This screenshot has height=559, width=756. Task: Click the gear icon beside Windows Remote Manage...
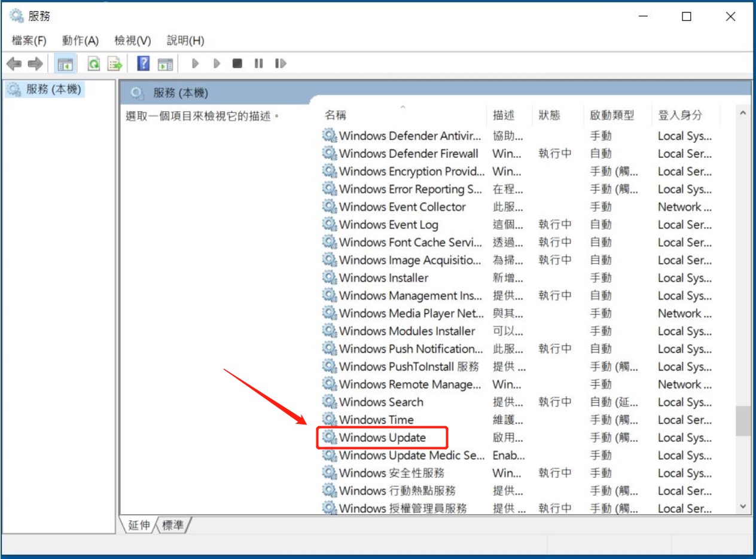click(x=330, y=384)
